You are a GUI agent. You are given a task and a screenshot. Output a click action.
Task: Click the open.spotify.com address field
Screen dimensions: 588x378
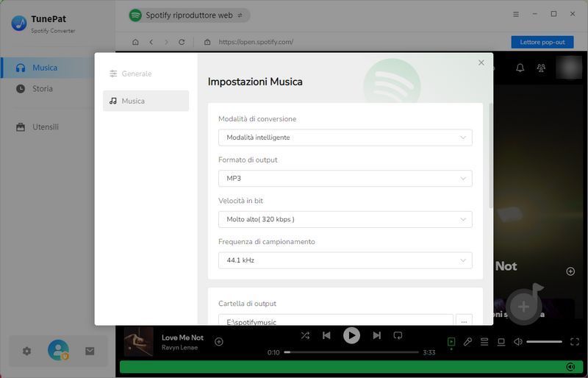(x=256, y=42)
